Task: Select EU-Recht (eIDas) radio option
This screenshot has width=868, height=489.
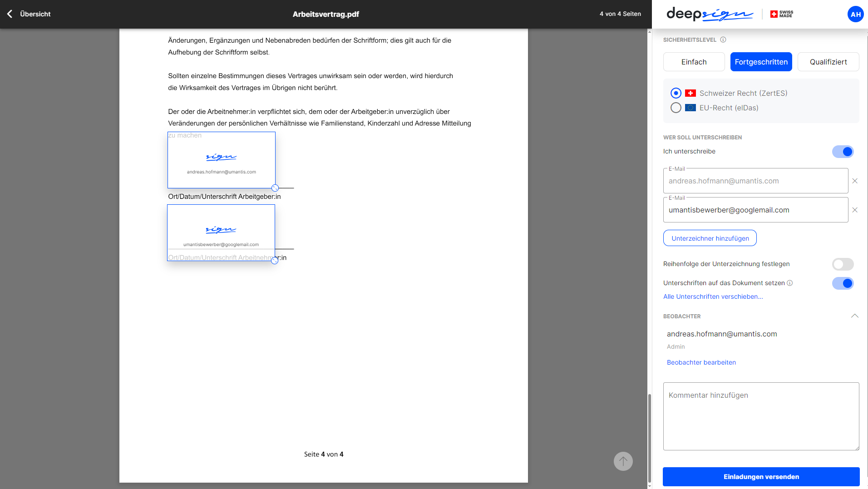Action: (676, 108)
